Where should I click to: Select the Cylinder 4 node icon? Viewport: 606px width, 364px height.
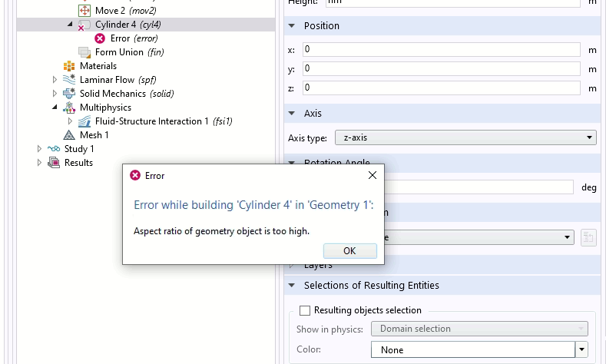click(84, 25)
